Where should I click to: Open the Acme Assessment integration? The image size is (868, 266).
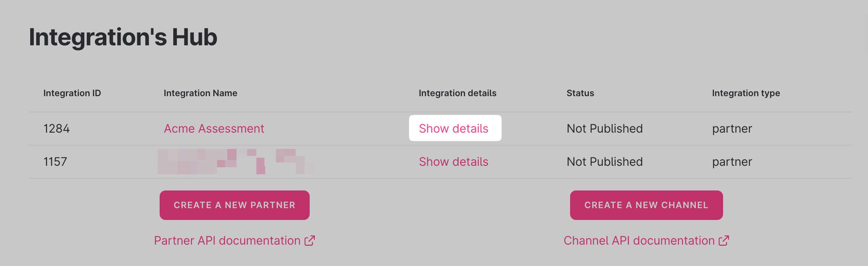[214, 129]
